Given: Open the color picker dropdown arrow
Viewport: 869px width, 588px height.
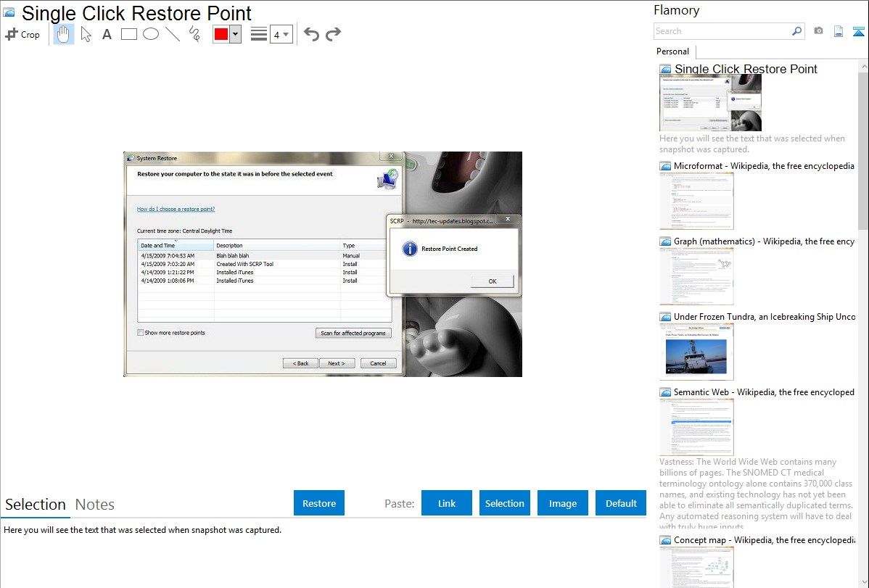Looking at the screenshot, I should pyautogui.click(x=235, y=34).
